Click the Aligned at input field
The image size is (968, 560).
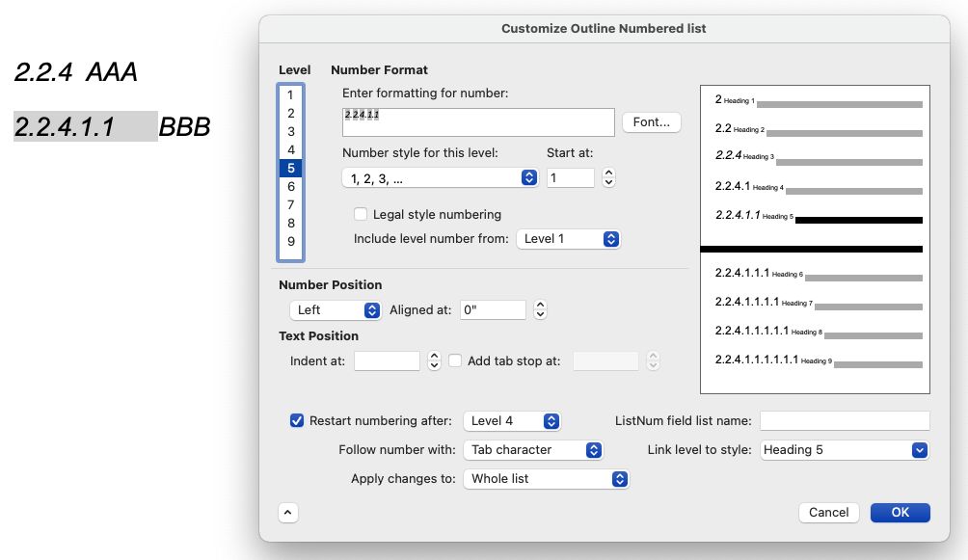(x=493, y=310)
